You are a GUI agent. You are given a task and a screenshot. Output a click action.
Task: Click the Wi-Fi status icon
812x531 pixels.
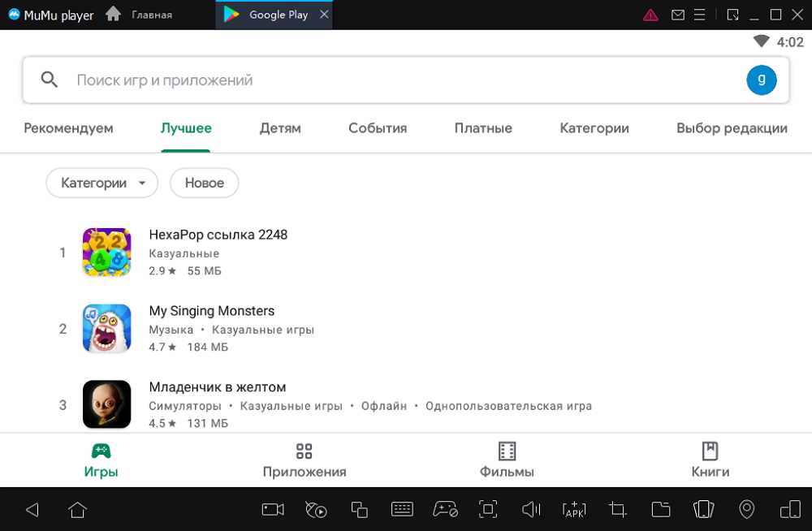pos(762,41)
